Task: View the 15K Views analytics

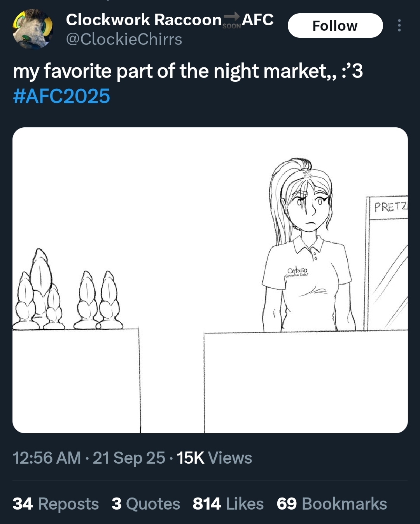Action: [x=214, y=458]
